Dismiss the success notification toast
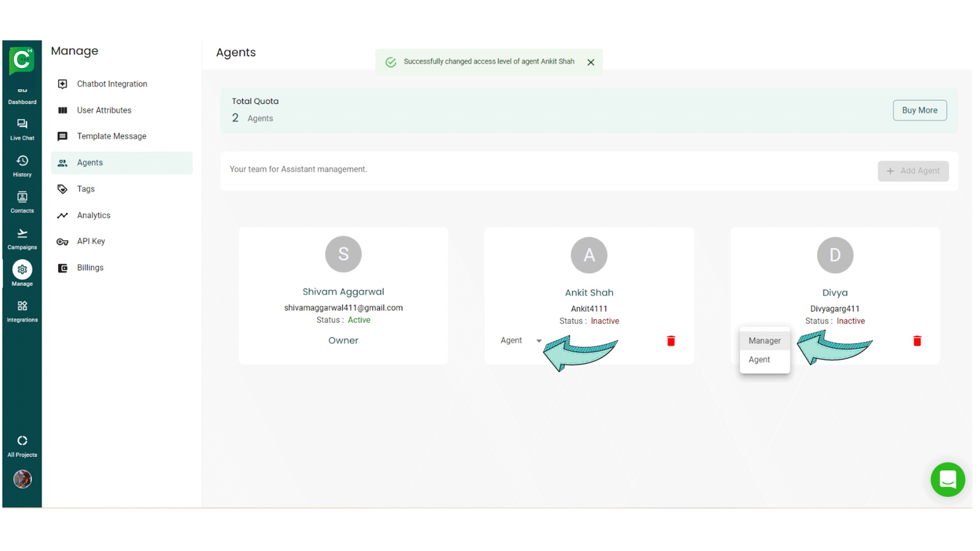Screen dimensions: 980x551 [591, 62]
